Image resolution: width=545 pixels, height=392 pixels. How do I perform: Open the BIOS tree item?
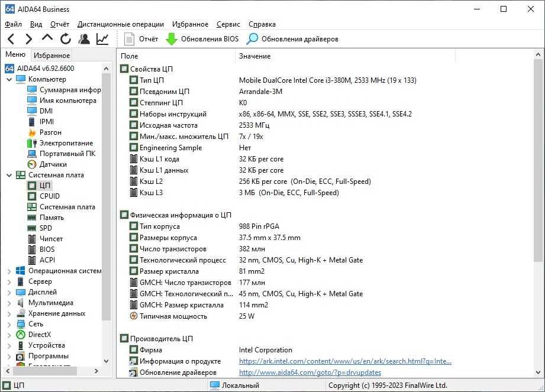click(x=41, y=250)
